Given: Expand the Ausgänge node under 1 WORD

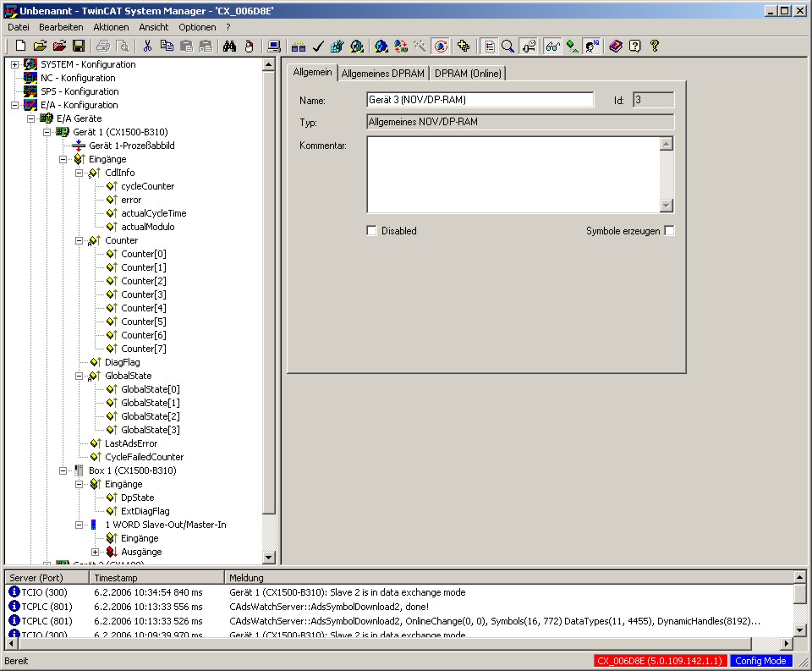Looking at the screenshot, I should coord(95,552).
